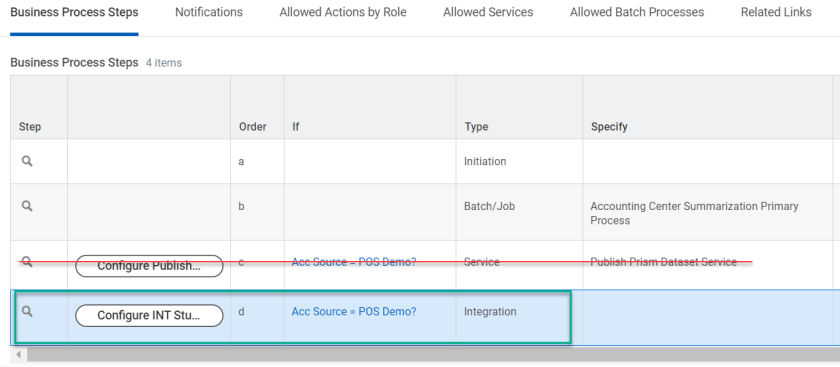Click magnifier icon in Service step row
Screen dimensions: 840x367
27,262
